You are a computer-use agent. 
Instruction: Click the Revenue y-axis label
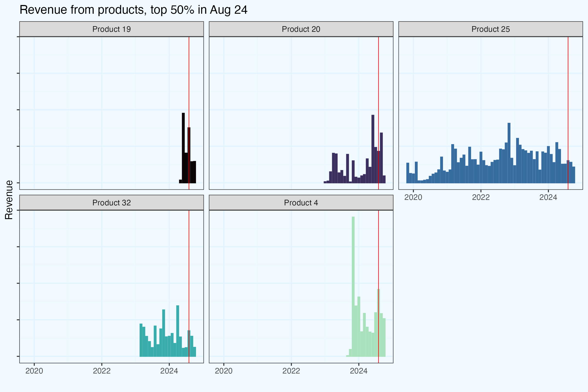pos(9,200)
